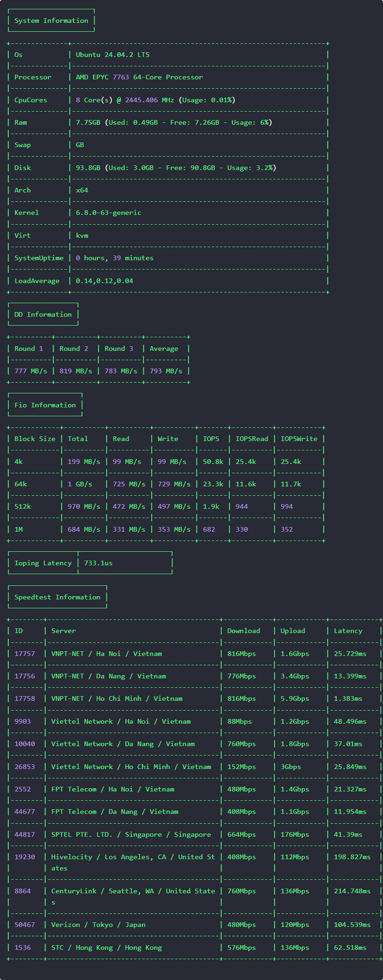Click the Fio Information section header

coord(45,405)
